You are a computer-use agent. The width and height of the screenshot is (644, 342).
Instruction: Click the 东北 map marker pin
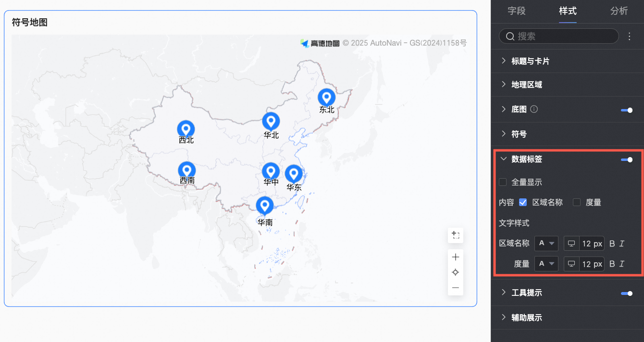[x=327, y=98]
